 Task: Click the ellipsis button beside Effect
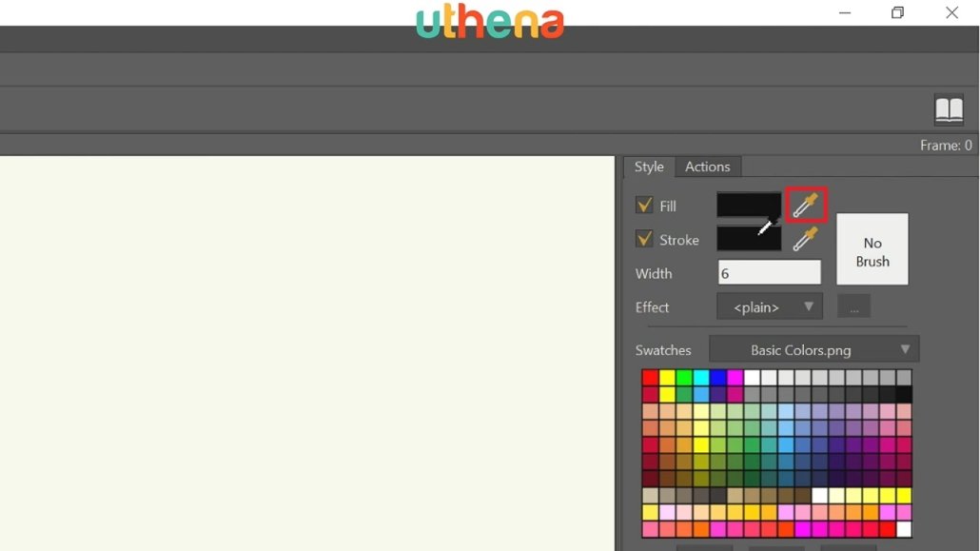coord(853,307)
